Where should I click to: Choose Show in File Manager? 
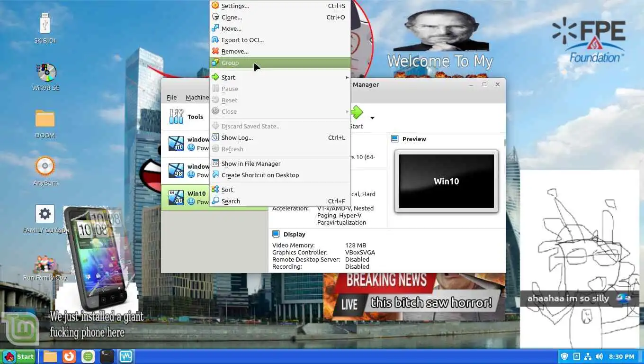[x=280, y=164]
